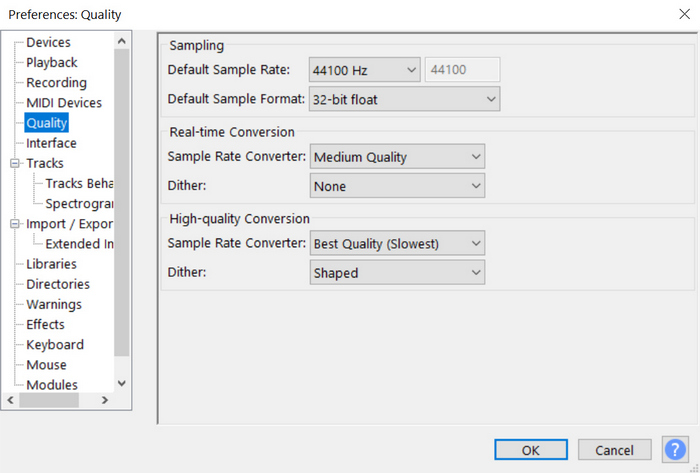
Task: Click the Real-time Conversion group heading
Action: pyautogui.click(x=232, y=132)
